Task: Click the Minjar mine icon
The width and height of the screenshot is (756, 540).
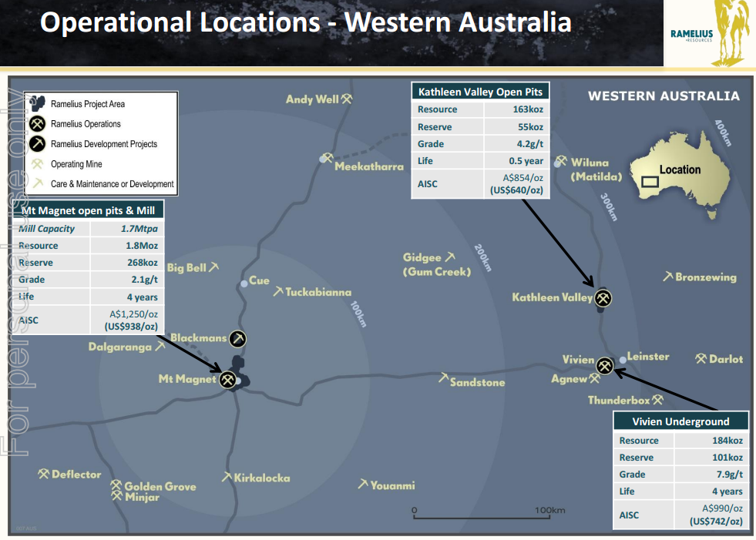Action: tap(116, 495)
